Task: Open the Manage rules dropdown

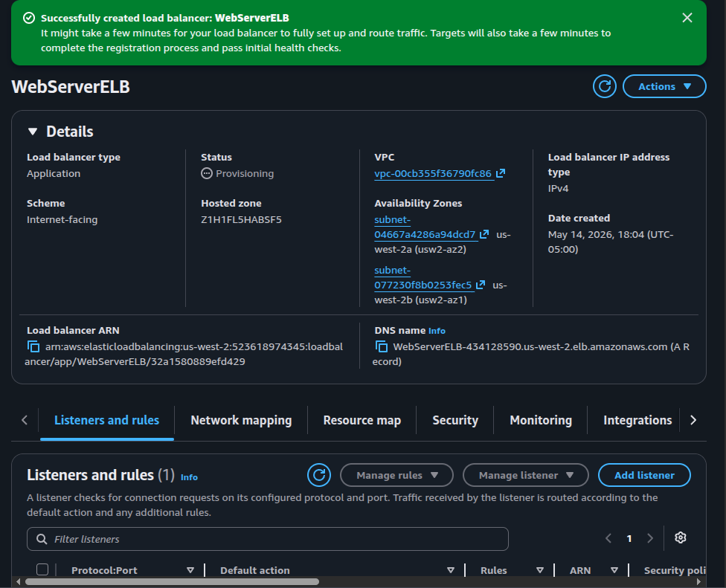Action: click(396, 475)
